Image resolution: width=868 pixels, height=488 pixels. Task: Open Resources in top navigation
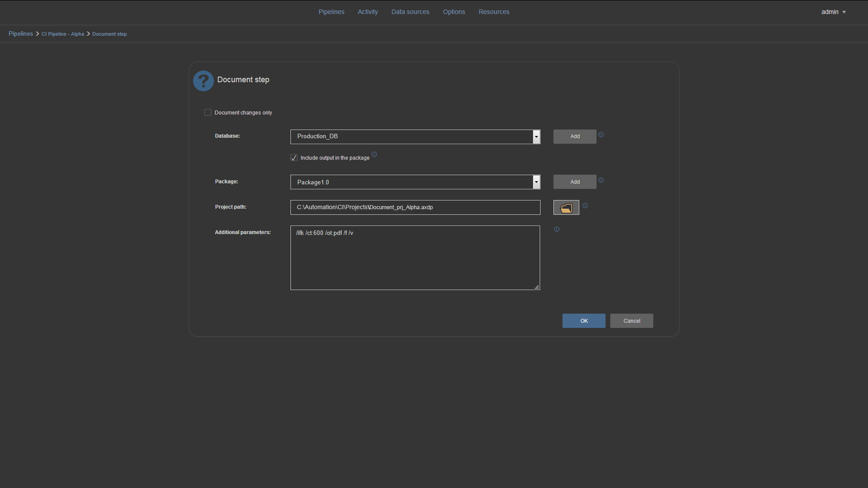(x=494, y=12)
